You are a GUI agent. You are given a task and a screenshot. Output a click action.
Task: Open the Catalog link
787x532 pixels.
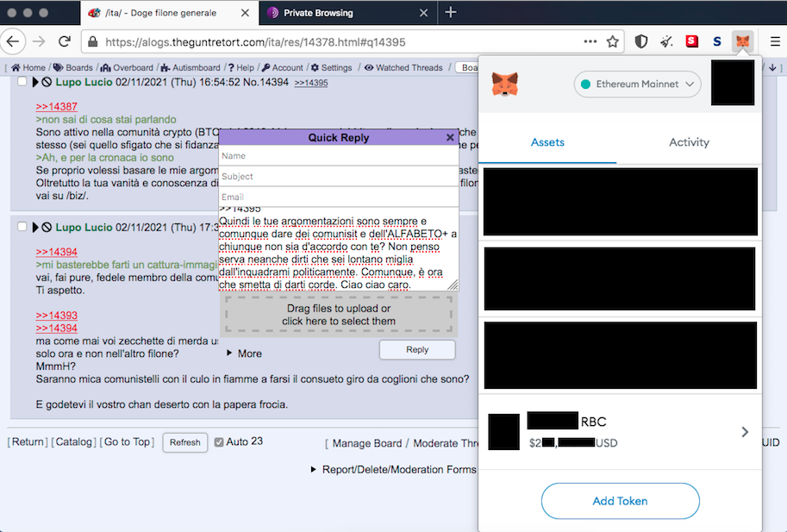pyautogui.click(x=74, y=441)
